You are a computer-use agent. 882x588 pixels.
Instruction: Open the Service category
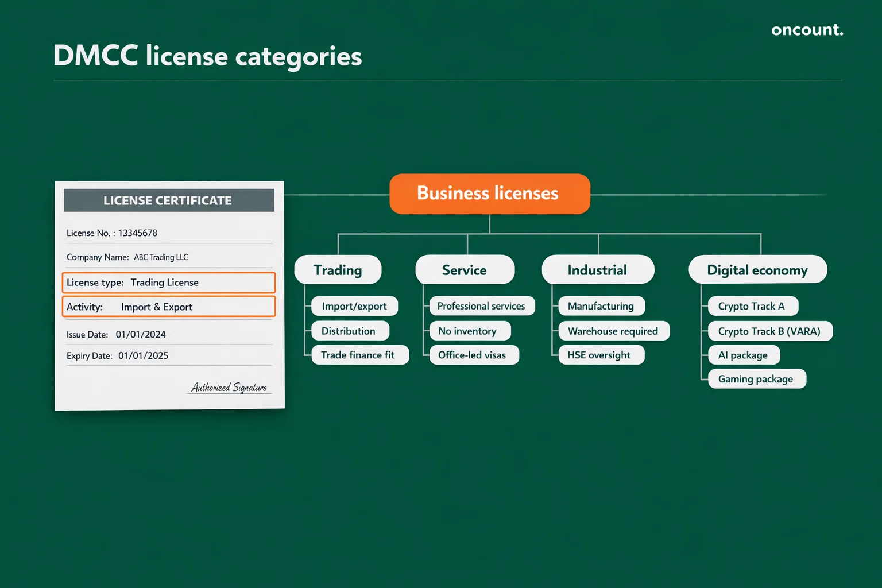pos(465,269)
